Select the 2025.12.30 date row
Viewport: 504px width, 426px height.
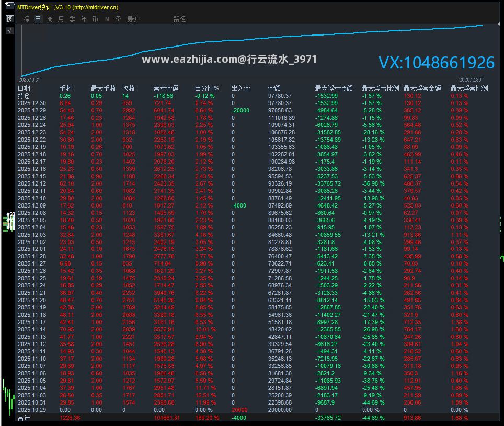[32, 103]
